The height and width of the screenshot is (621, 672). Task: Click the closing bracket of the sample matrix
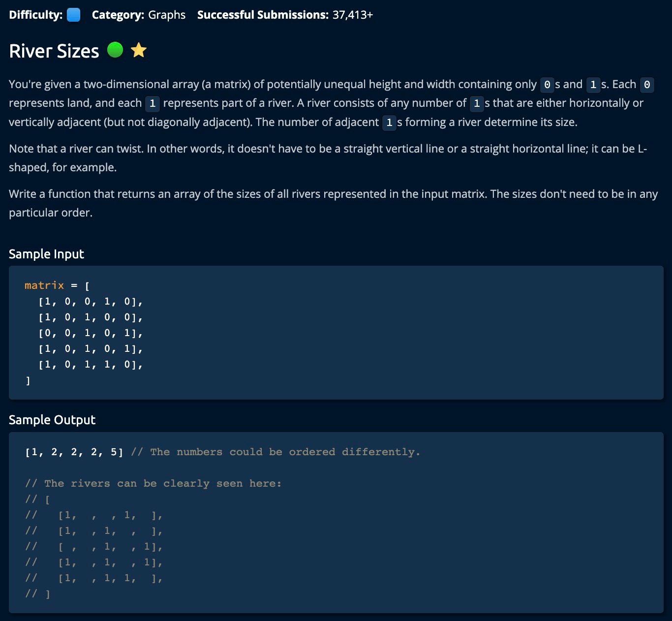coord(28,380)
